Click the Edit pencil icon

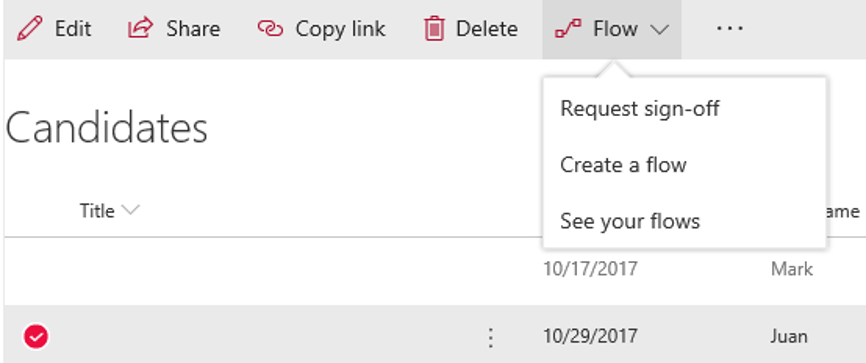30,29
